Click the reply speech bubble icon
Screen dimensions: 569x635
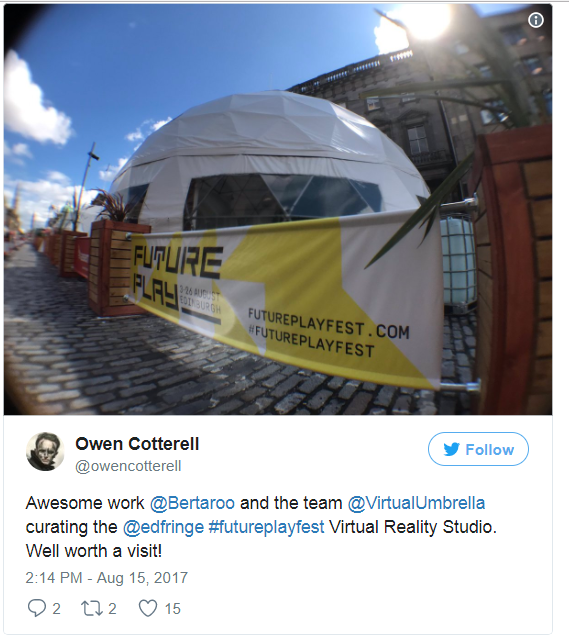pyautogui.click(x=36, y=608)
